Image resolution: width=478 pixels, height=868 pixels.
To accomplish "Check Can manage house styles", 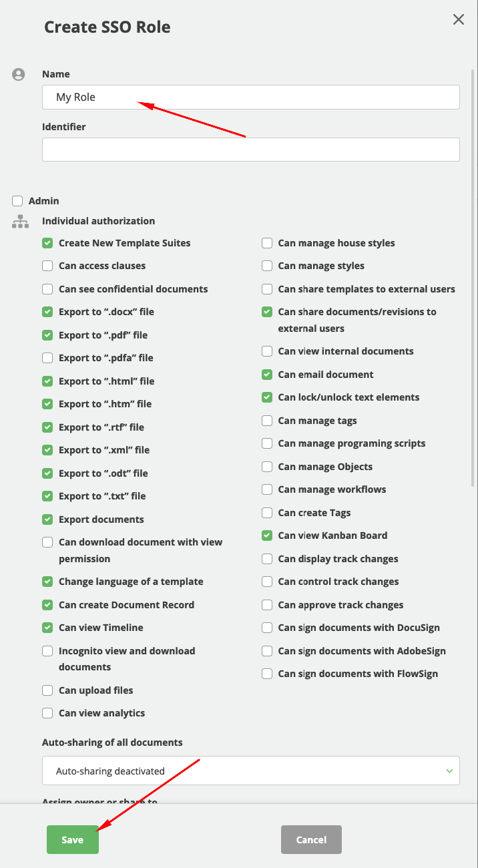I will click(267, 243).
